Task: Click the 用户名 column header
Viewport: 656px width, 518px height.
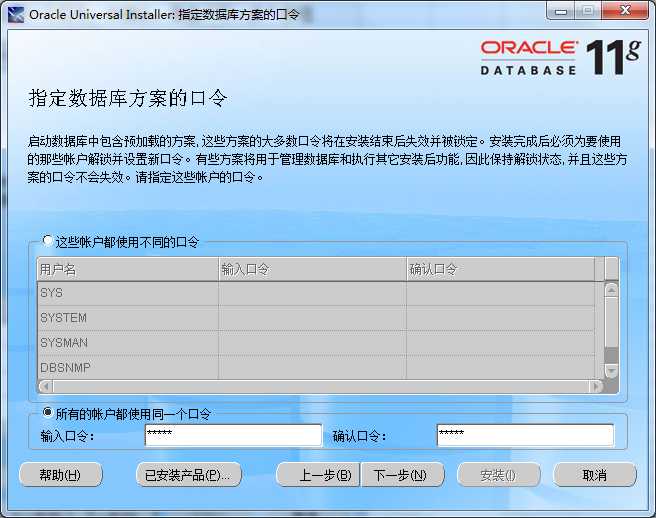Action: coord(128,269)
